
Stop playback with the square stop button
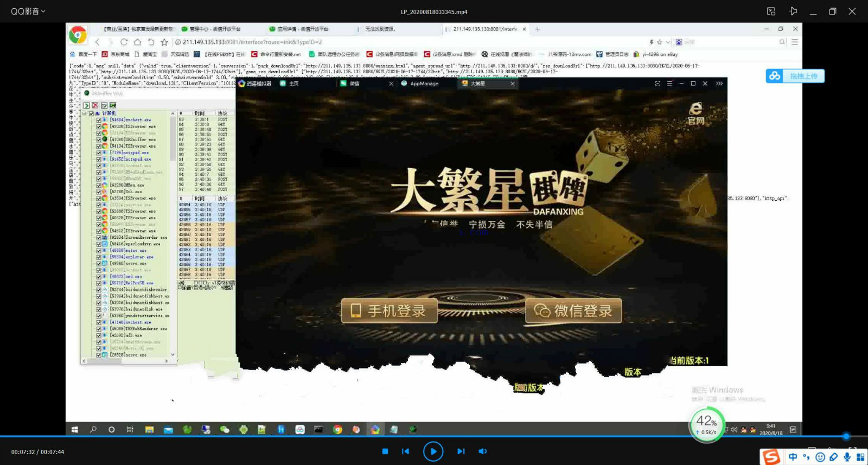click(385, 451)
